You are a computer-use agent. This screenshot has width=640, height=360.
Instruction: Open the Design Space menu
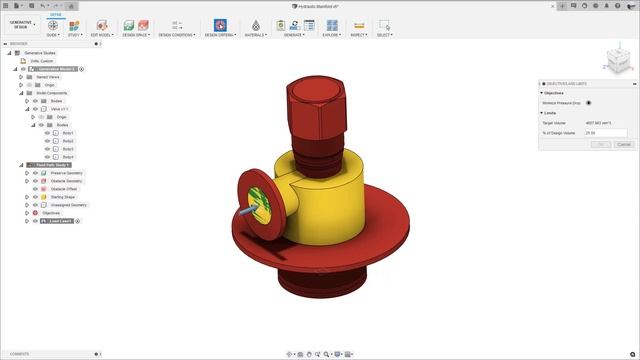pyautogui.click(x=136, y=35)
